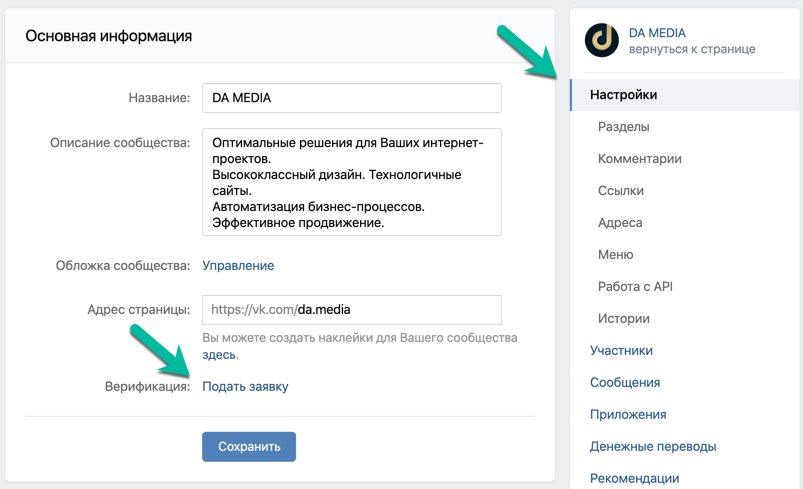This screenshot has height=489, width=803.
Task: Open the Приложения section
Action: [628, 414]
